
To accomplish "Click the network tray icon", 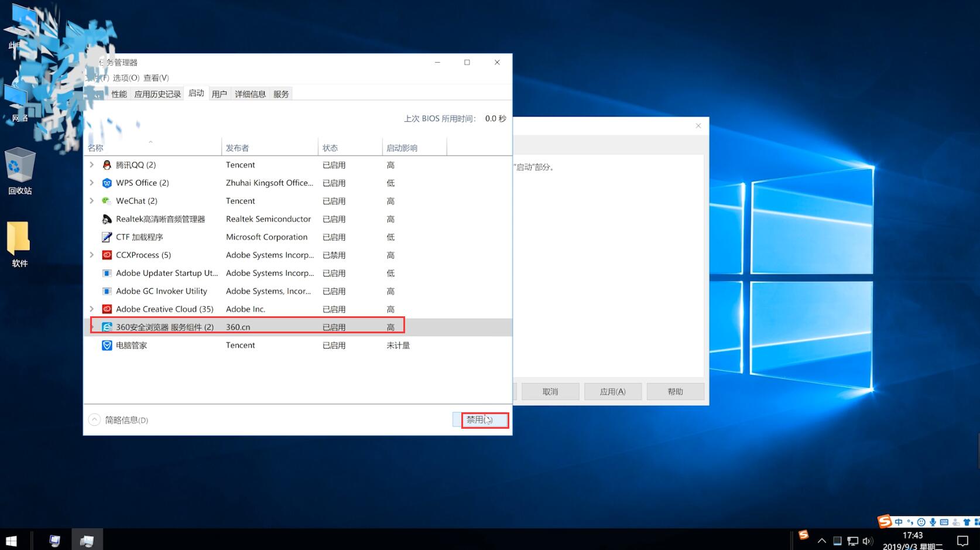I will [852, 541].
